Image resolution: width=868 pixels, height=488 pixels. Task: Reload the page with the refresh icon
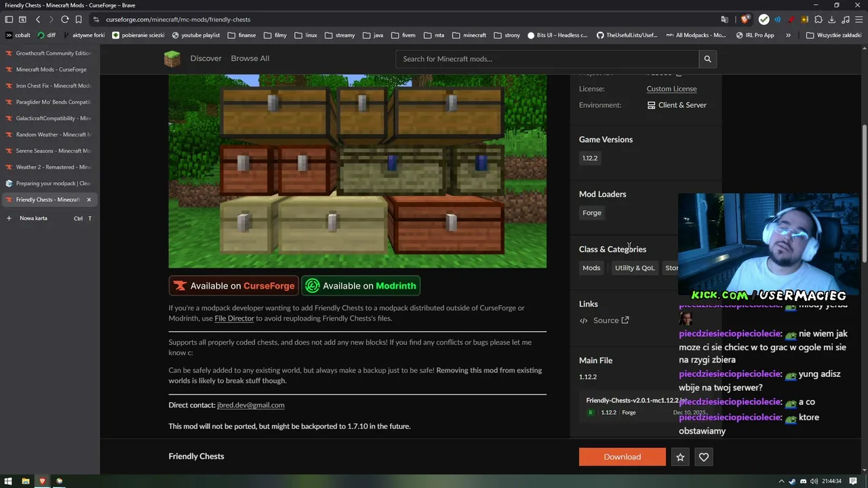coord(64,20)
